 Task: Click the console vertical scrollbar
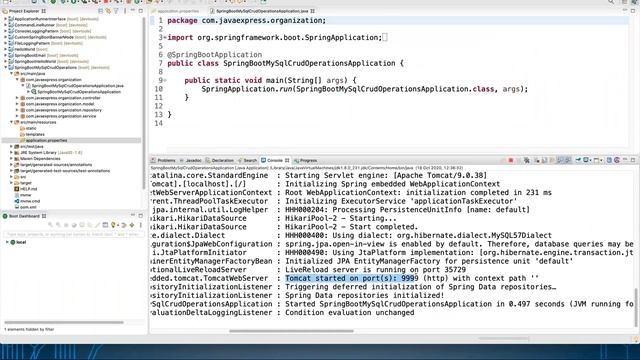point(636,307)
